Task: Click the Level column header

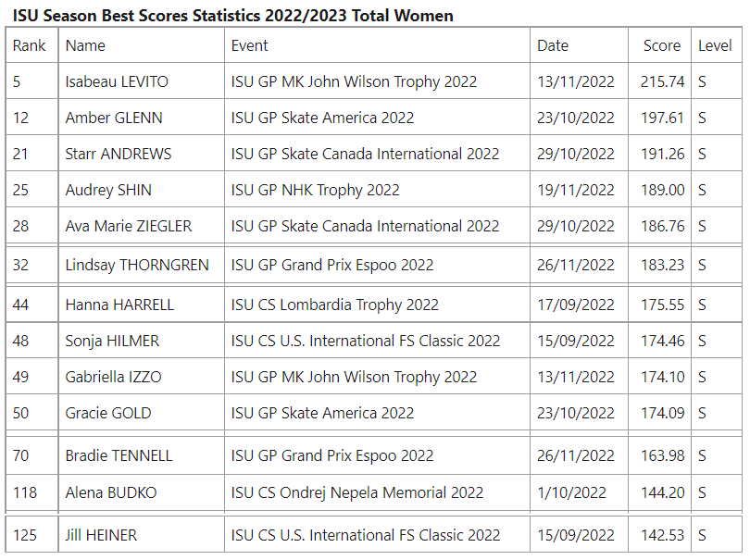Action: click(x=715, y=45)
